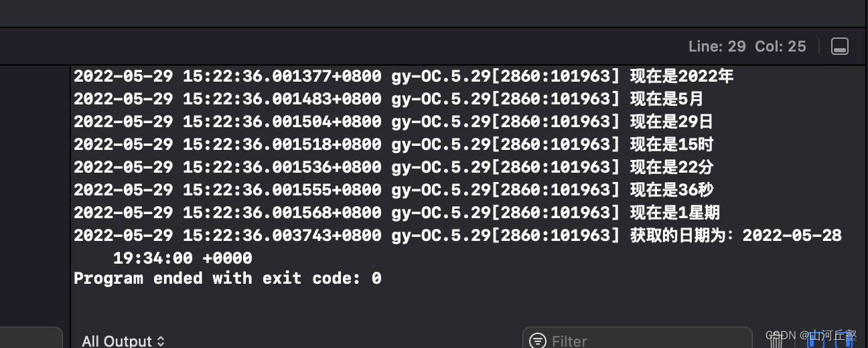Image resolution: width=868 pixels, height=348 pixels.
Task: Click the 现在是36秒 message text
Action: (x=671, y=190)
